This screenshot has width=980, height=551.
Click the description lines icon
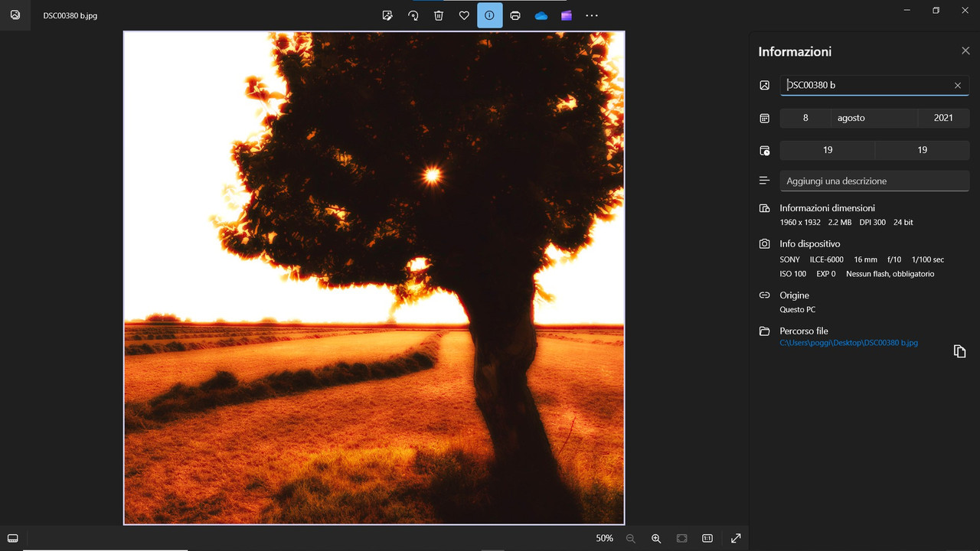point(764,181)
